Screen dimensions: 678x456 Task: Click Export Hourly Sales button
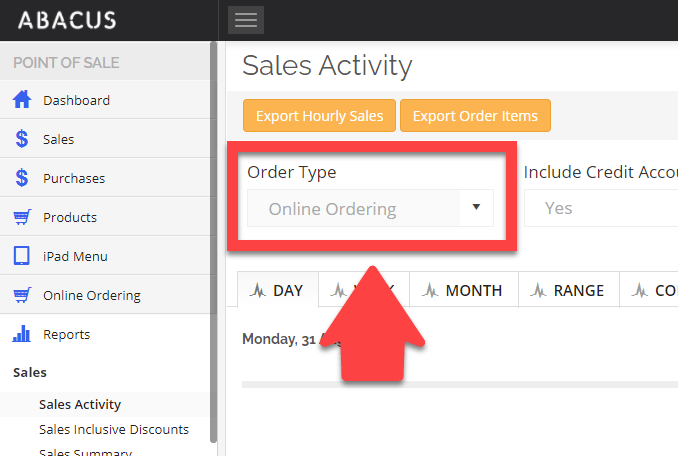pyautogui.click(x=319, y=116)
